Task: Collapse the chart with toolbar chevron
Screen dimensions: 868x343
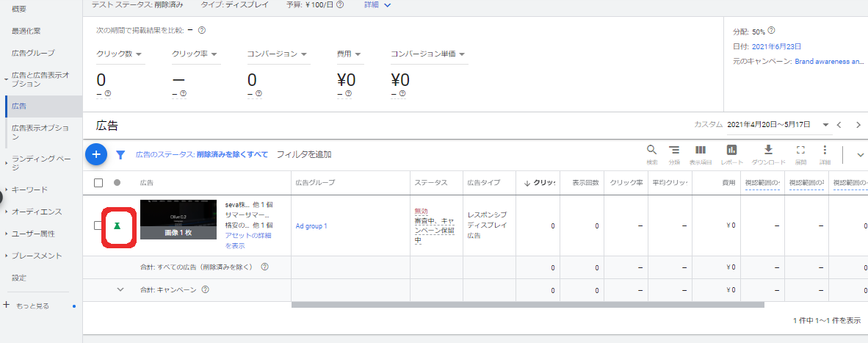Action: pos(860,155)
